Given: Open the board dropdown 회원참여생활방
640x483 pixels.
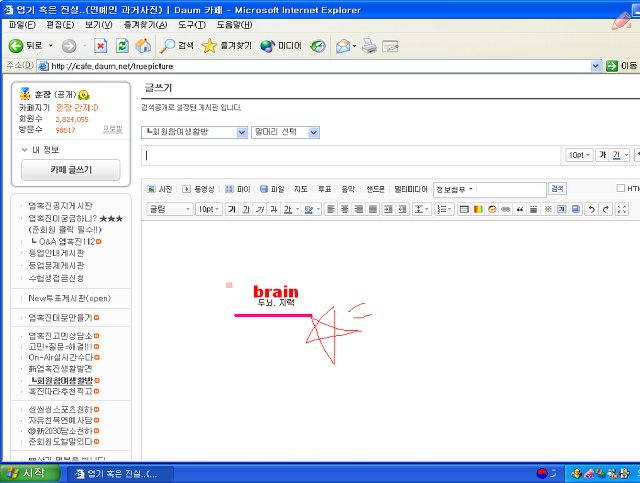Looking at the screenshot, I should 195,132.
